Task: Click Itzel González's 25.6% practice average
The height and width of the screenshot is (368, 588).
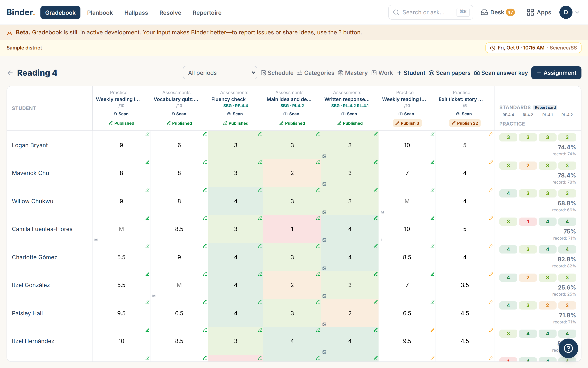Action: [x=567, y=287]
